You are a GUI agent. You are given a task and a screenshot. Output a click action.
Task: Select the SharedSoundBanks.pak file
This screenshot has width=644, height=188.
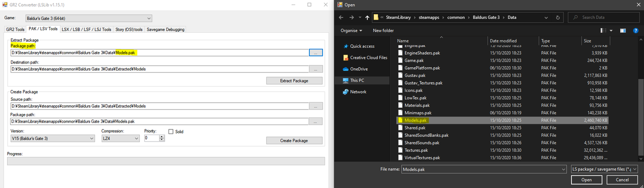tap(503, 135)
